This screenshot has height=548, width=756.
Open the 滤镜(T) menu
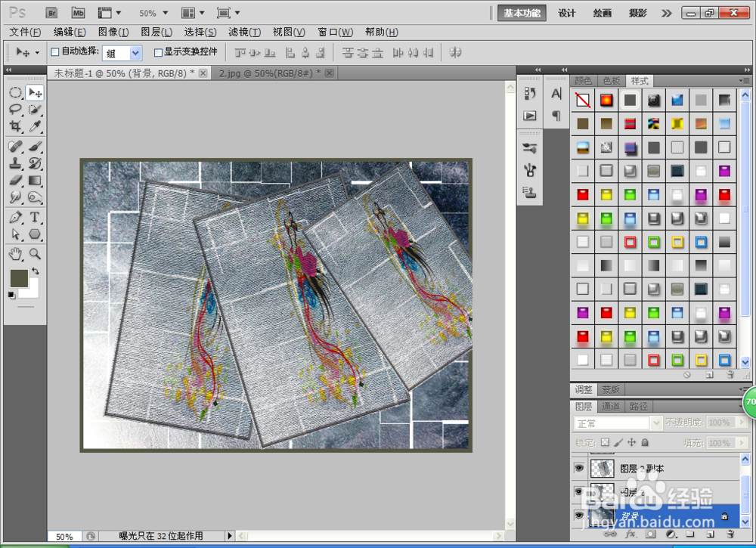coord(244,32)
